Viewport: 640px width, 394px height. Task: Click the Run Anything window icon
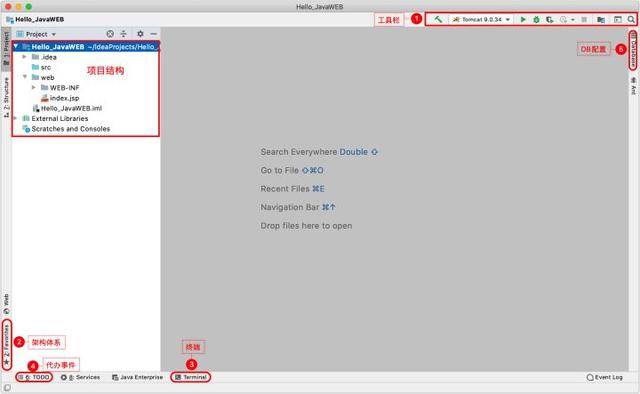tap(618, 19)
